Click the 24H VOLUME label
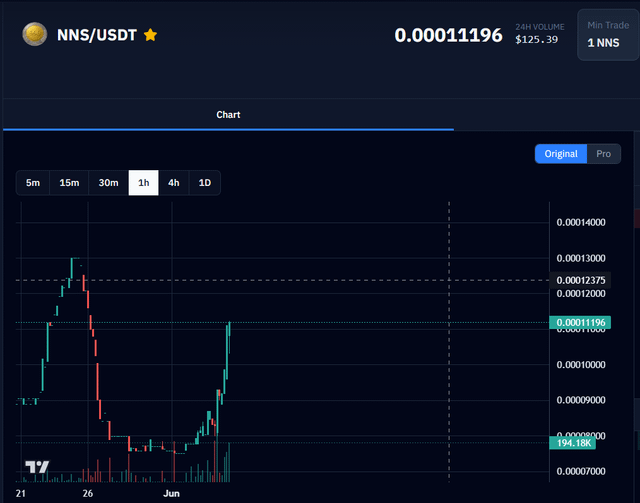 click(x=540, y=27)
